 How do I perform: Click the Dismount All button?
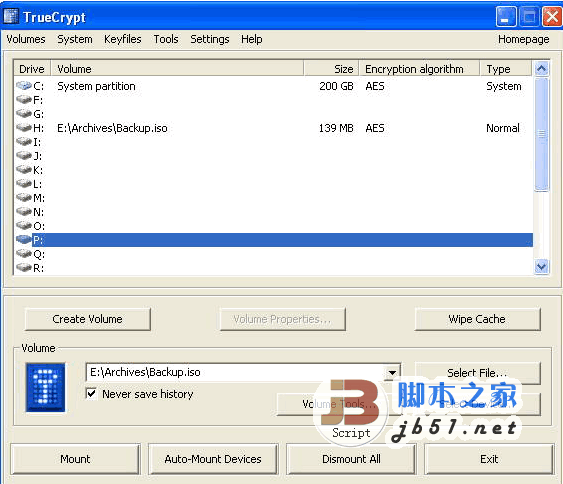tap(351, 459)
